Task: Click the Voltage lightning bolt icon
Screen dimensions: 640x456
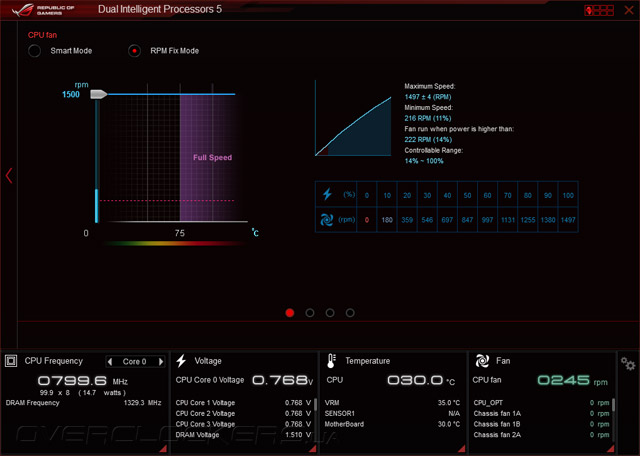Action: (x=181, y=361)
